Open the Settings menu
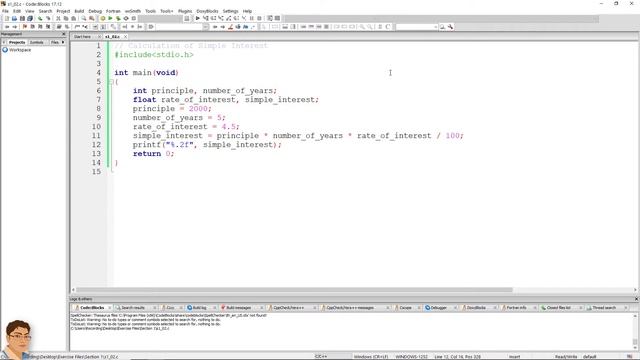This screenshot has width=640, height=360. (x=231, y=11)
